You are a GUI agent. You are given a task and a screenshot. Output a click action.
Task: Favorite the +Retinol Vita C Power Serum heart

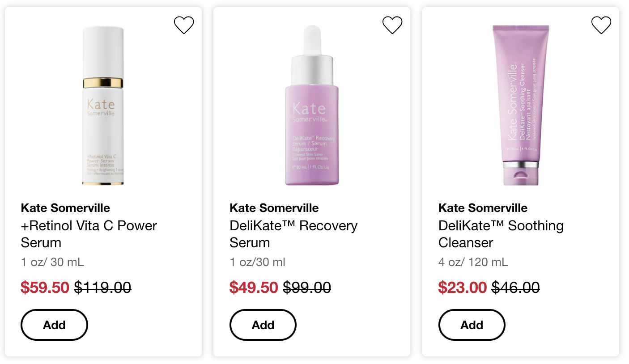coord(183,25)
